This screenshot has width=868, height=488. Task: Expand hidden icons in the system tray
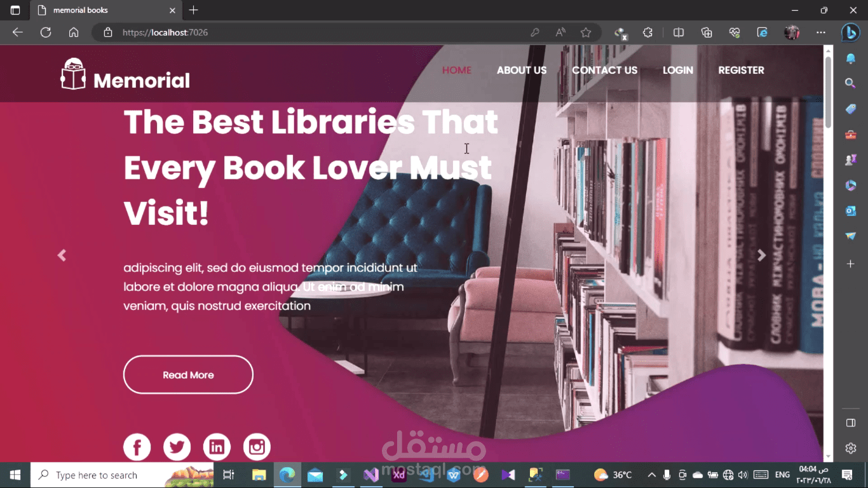(x=651, y=475)
